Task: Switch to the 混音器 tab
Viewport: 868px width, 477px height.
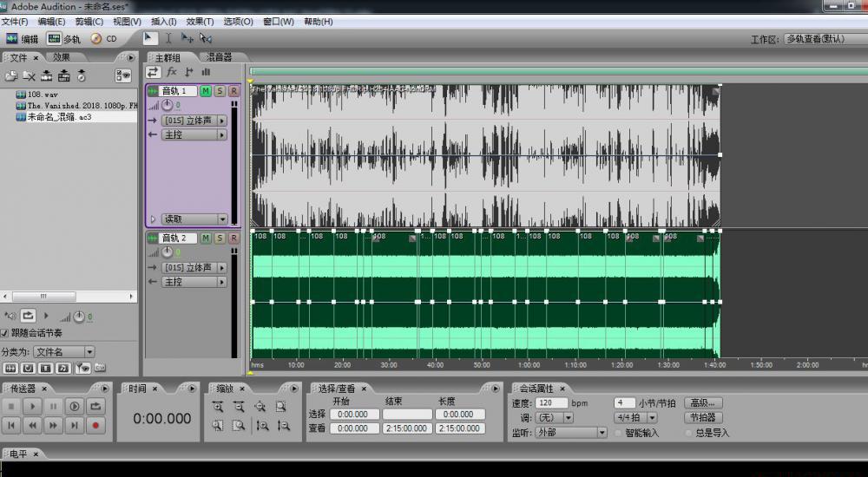Action: click(220, 57)
